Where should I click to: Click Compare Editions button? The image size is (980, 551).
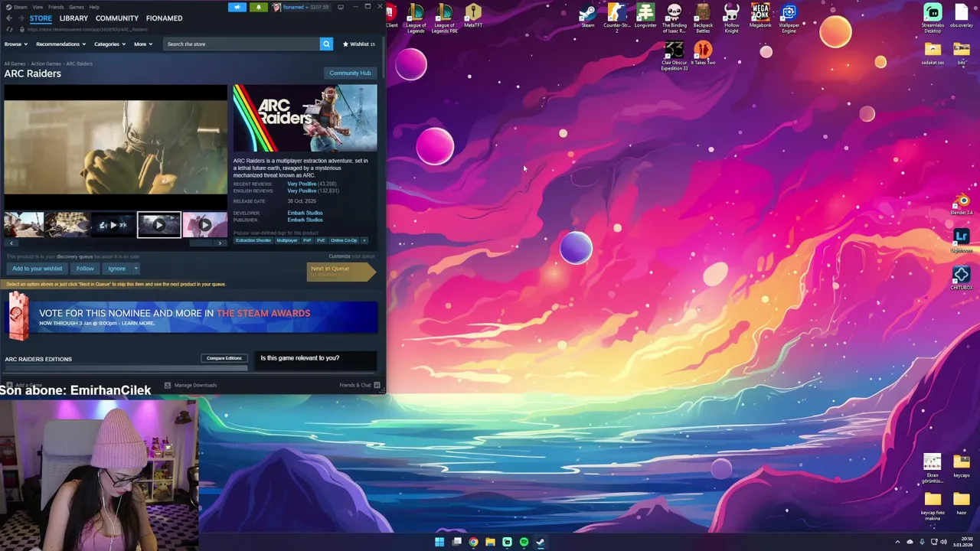coord(224,358)
